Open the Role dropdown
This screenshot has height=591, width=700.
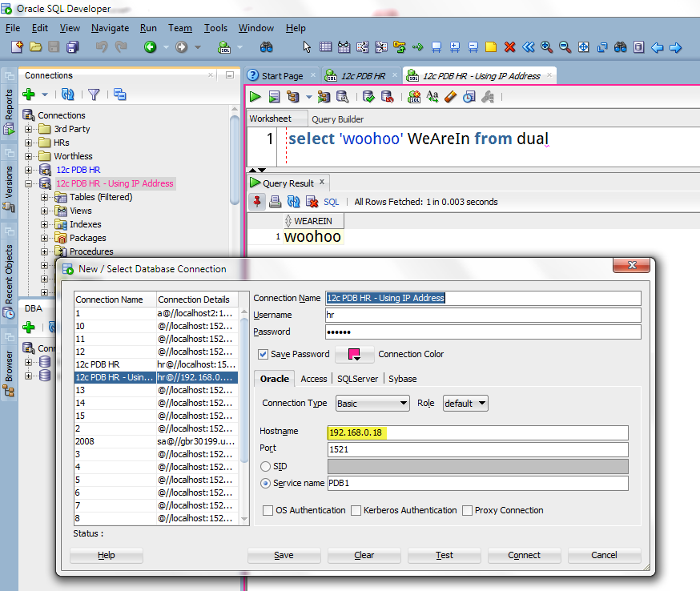(x=465, y=403)
